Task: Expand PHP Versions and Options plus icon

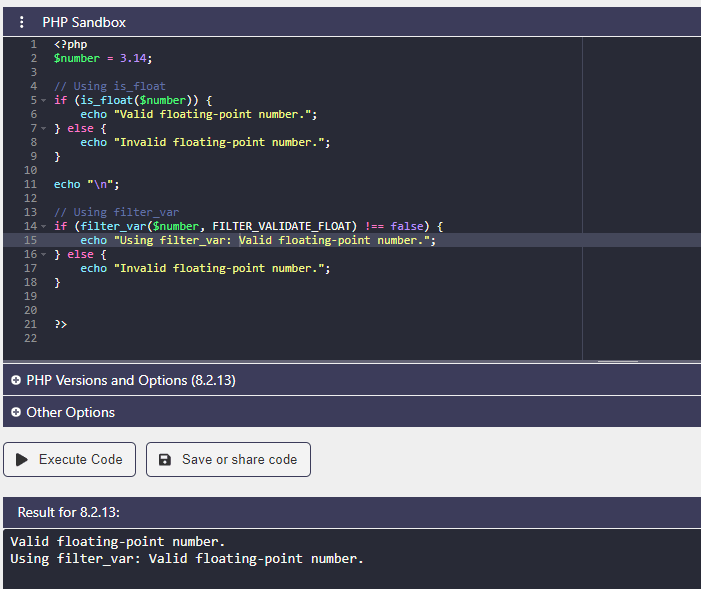Action: pyautogui.click(x=16, y=380)
